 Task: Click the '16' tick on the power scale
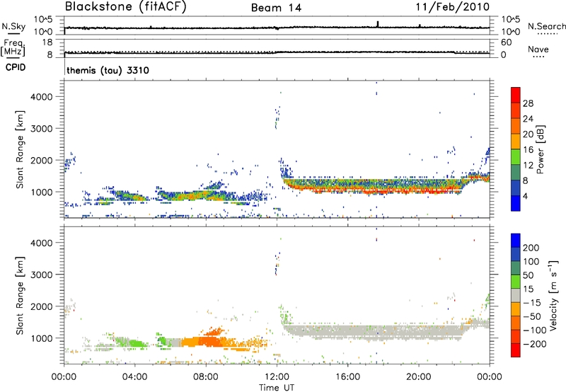tap(528, 150)
